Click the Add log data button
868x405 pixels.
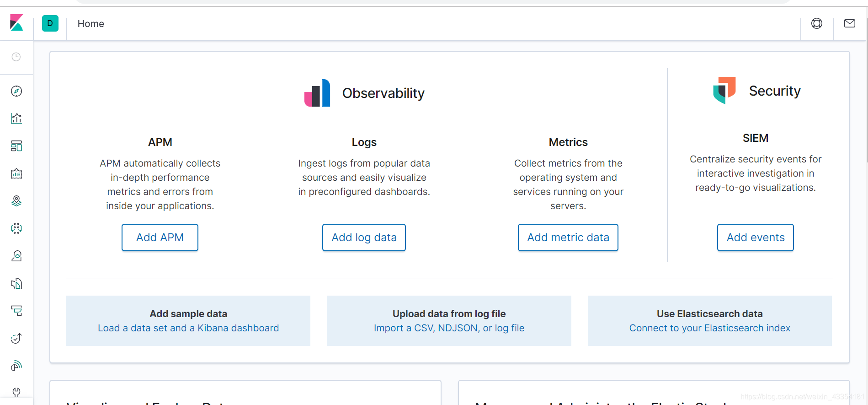pyautogui.click(x=364, y=238)
